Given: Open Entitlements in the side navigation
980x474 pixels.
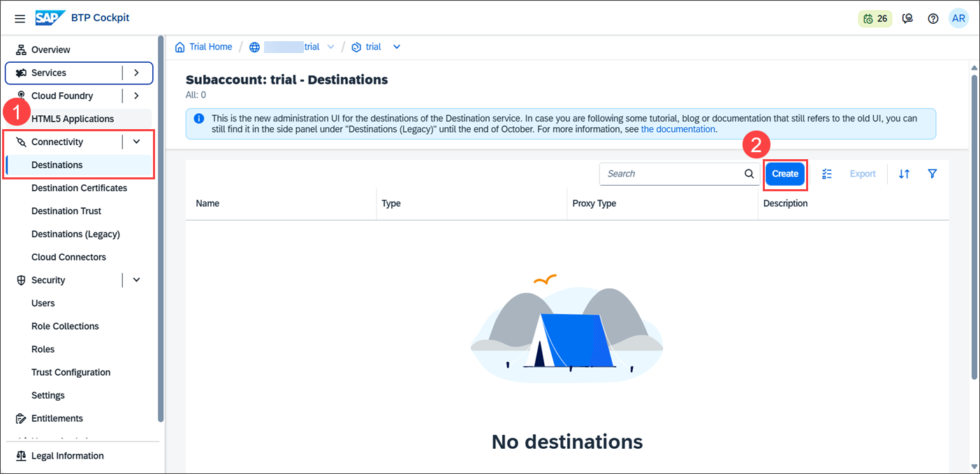Looking at the screenshot, I should [57, 418].
